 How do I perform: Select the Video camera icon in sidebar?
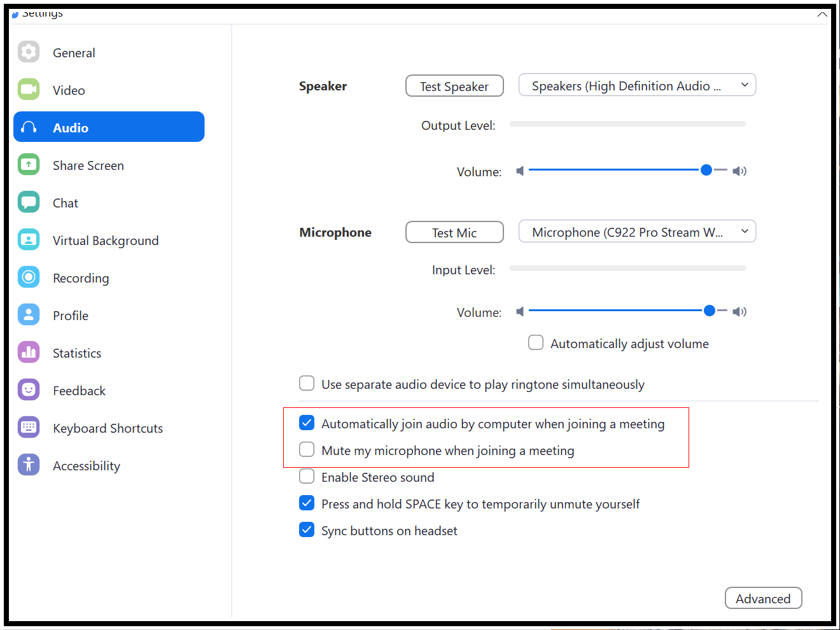(29, 89)
